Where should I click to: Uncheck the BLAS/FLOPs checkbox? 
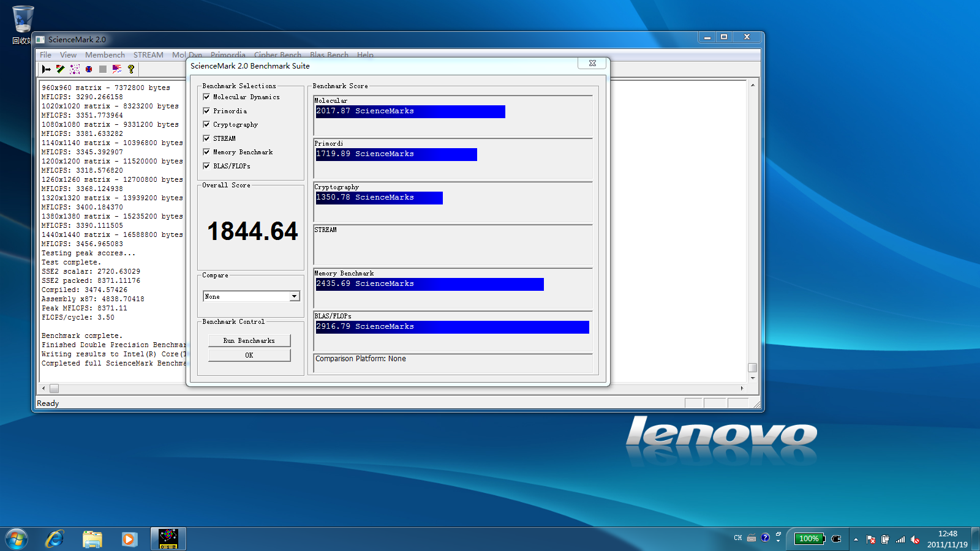coord(206,166)
